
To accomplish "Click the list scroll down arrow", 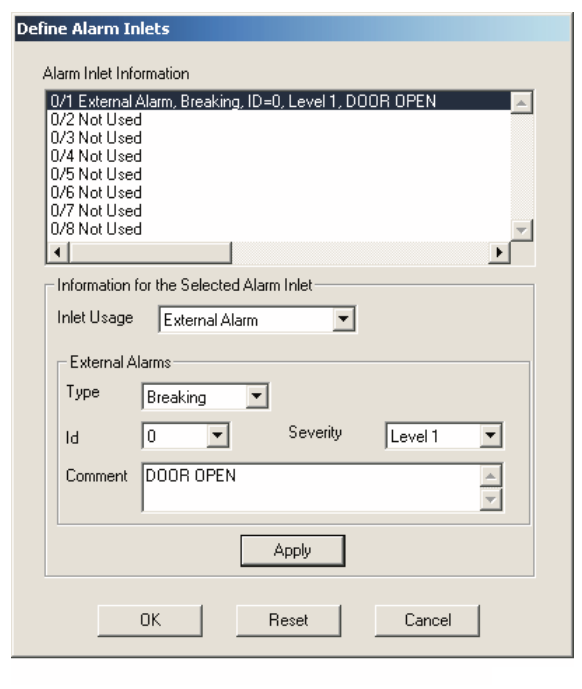I will [x=522, y=230].
